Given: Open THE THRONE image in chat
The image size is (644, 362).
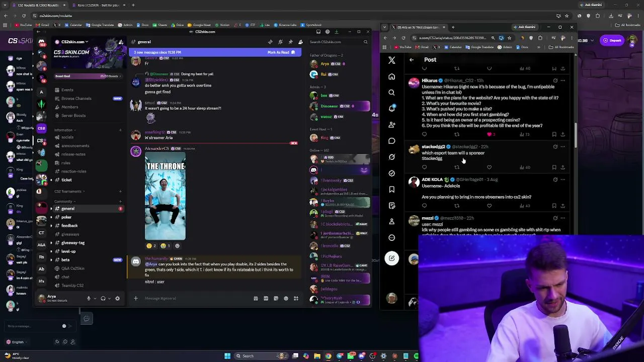Looking at the screenshot, I should (165, 197).
